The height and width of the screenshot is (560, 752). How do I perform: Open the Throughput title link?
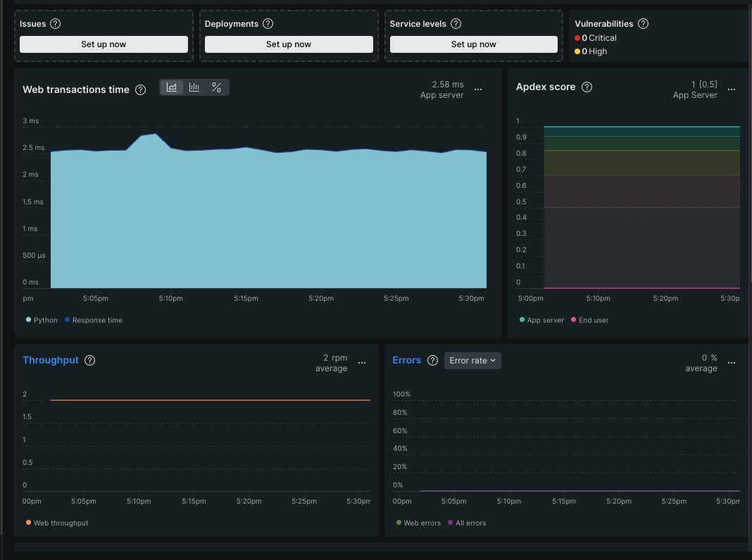51,360
